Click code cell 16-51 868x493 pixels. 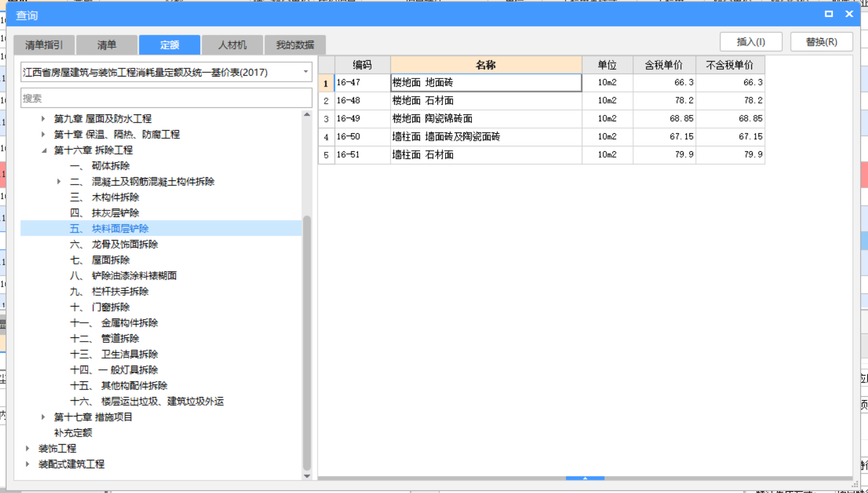point(362,154)
